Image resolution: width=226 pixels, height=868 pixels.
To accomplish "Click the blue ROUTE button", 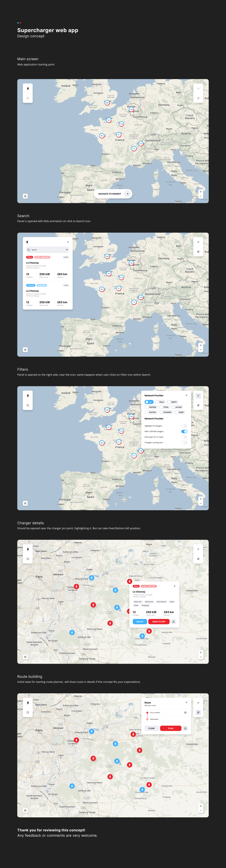I will pos(140,622).
